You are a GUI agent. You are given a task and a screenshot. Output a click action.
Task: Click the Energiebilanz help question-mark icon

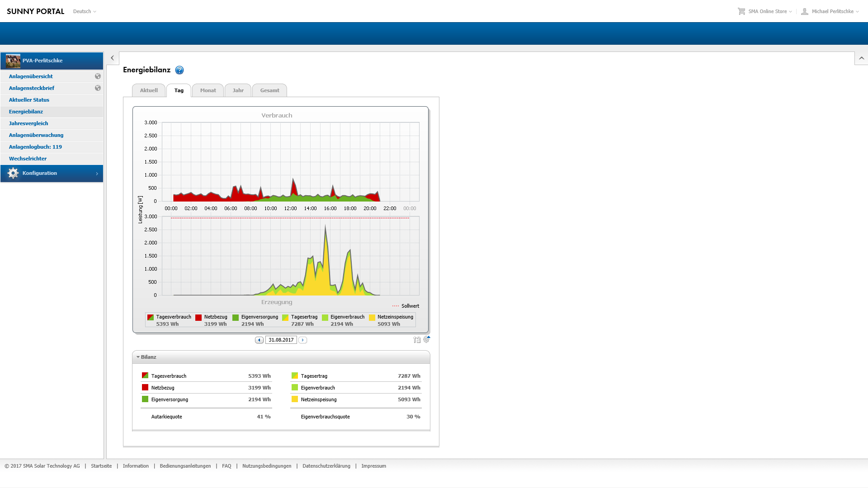pyautogui.click(x=179, y=70)
